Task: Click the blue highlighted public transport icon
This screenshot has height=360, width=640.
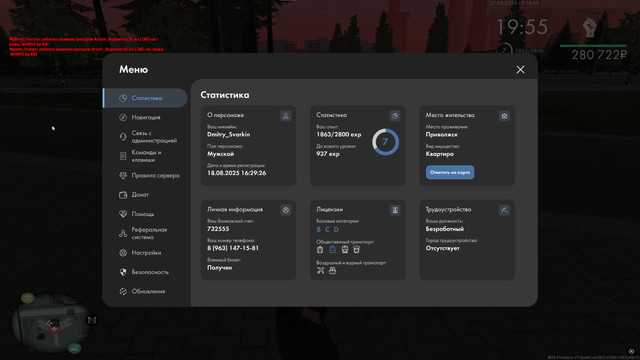Action: pyautogui.click(x=332, y=249)
